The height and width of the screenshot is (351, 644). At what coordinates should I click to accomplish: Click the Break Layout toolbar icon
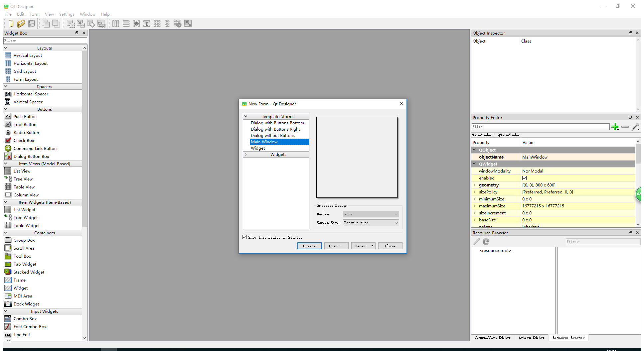(177, 24)
